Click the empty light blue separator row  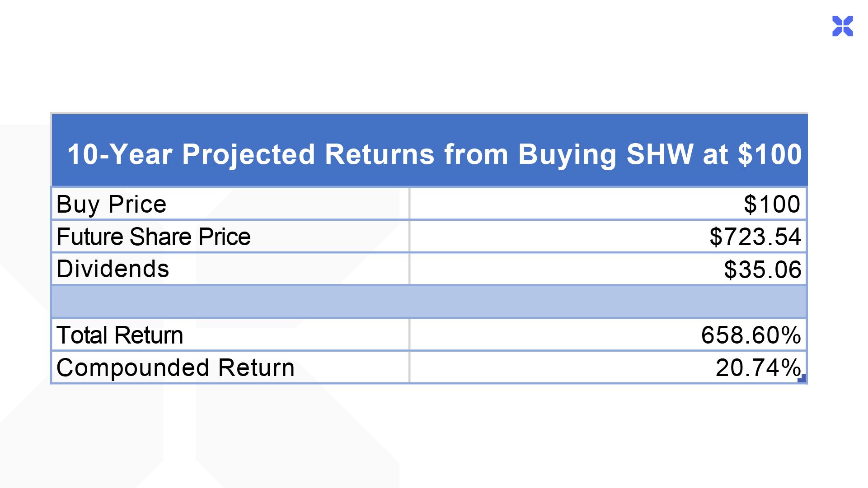[429, 302]
